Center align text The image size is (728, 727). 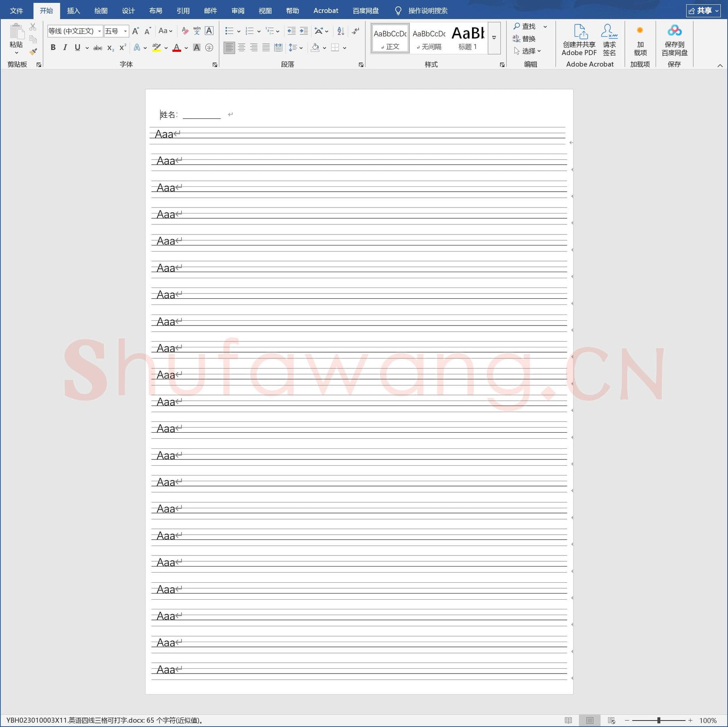(241, 47)
